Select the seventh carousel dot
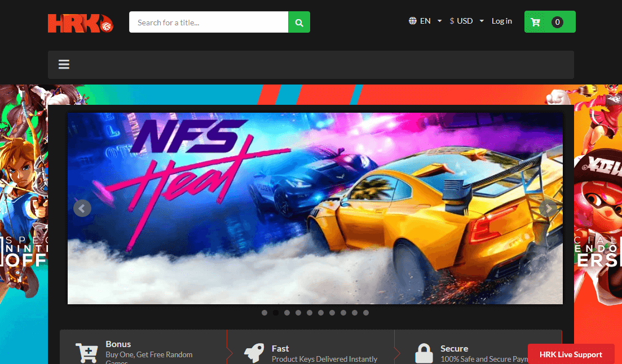622x364 pixels. click(332, 313)
